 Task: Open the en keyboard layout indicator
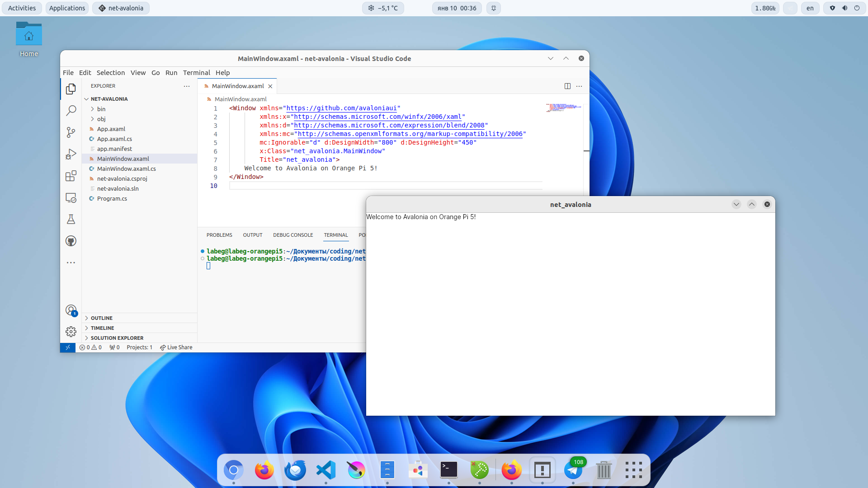coord(810,8)
